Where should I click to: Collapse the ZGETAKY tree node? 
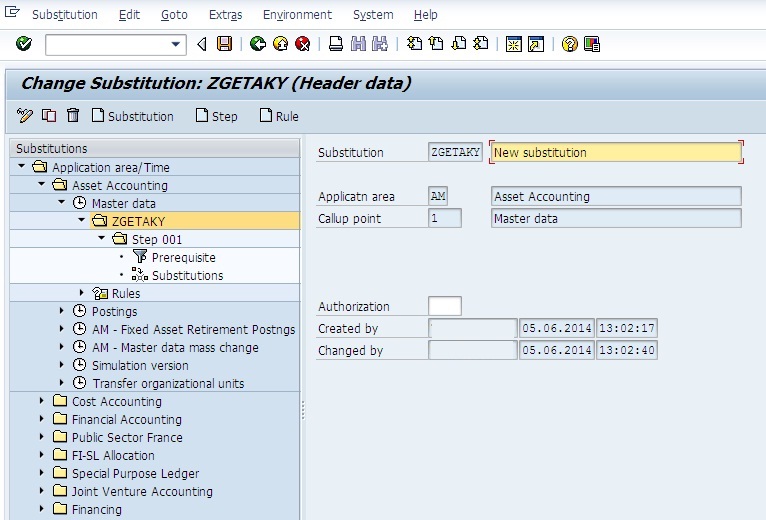[x=82, y=221]
